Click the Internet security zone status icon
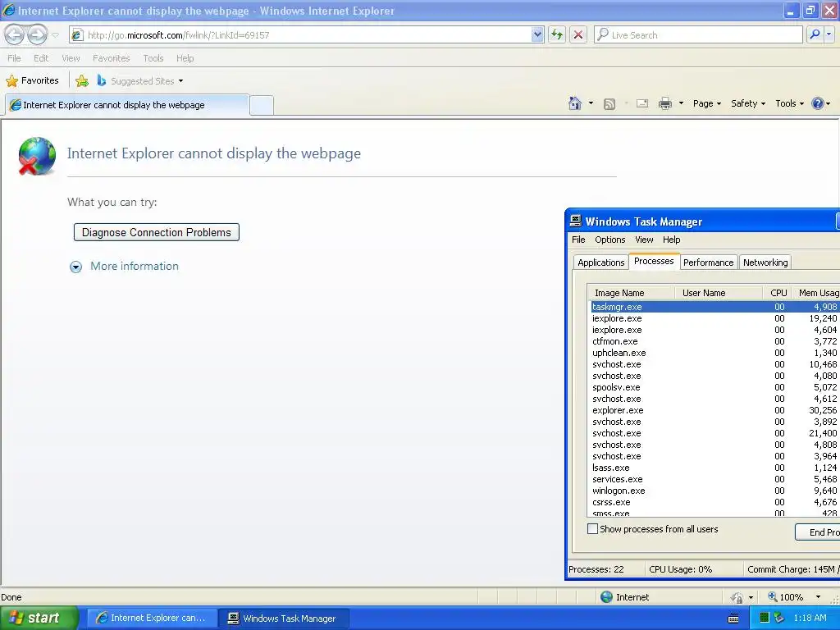 click(x=606, y=597)
